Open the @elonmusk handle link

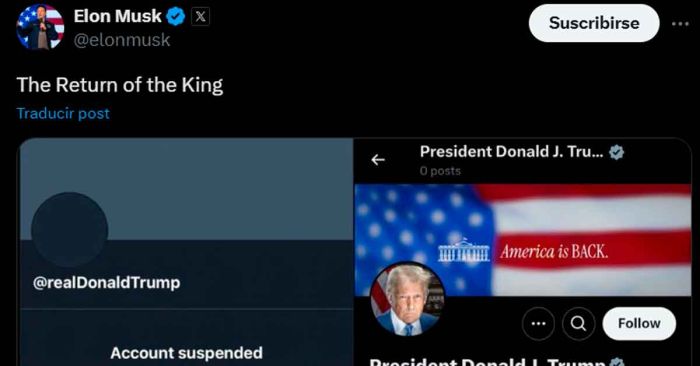point(121,40)
